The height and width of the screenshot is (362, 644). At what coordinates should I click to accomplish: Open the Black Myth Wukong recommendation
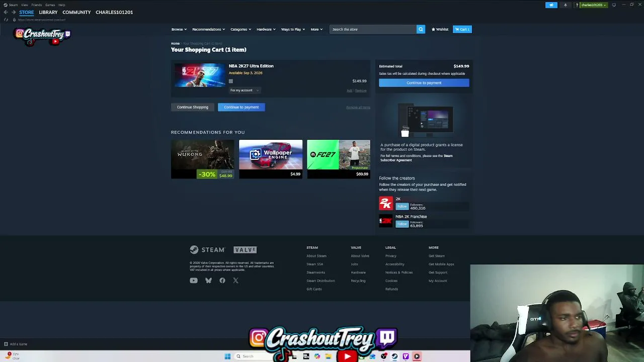pyautogui.click(x=202, y=159)
